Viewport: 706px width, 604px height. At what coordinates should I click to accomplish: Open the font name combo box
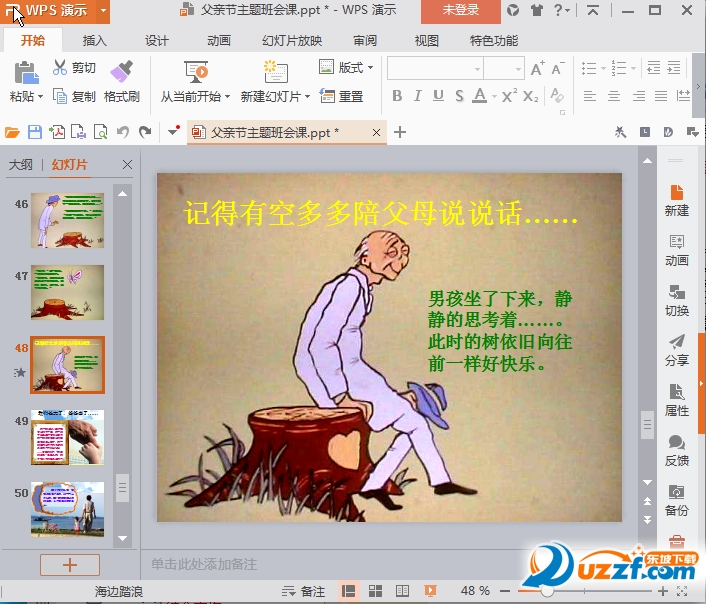pos(435,68)
